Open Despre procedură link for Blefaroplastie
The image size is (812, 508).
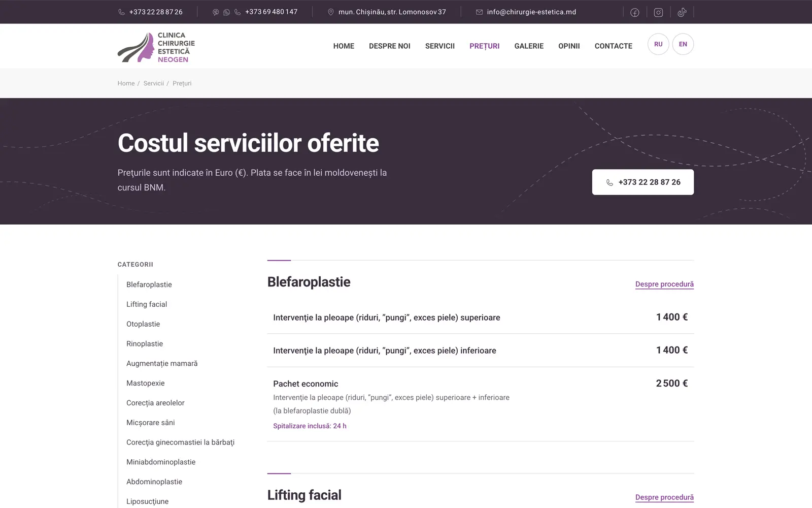point(664,284)
